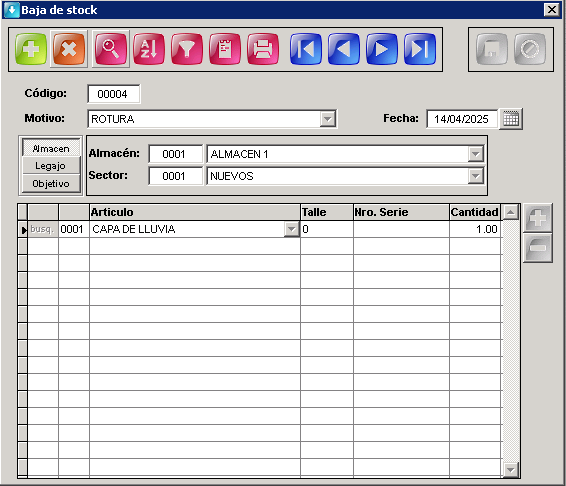
Task: Switch to the Legajo tab
Action: pos(51,166)
